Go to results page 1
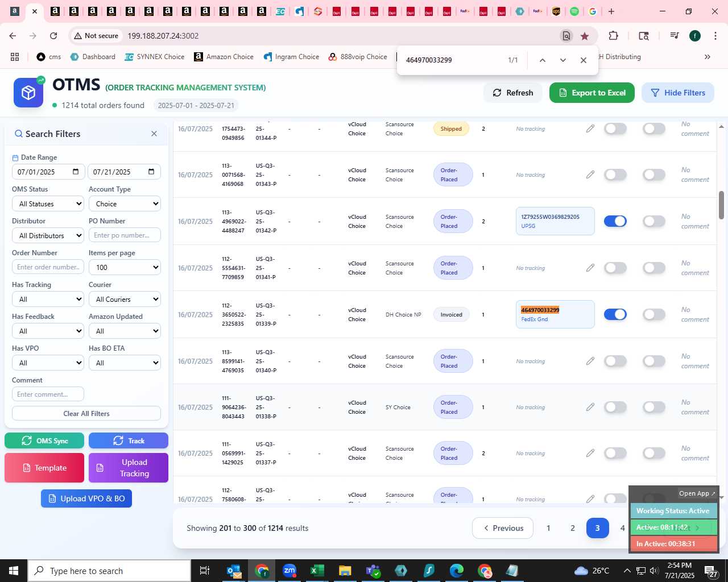 pos(548,528)
